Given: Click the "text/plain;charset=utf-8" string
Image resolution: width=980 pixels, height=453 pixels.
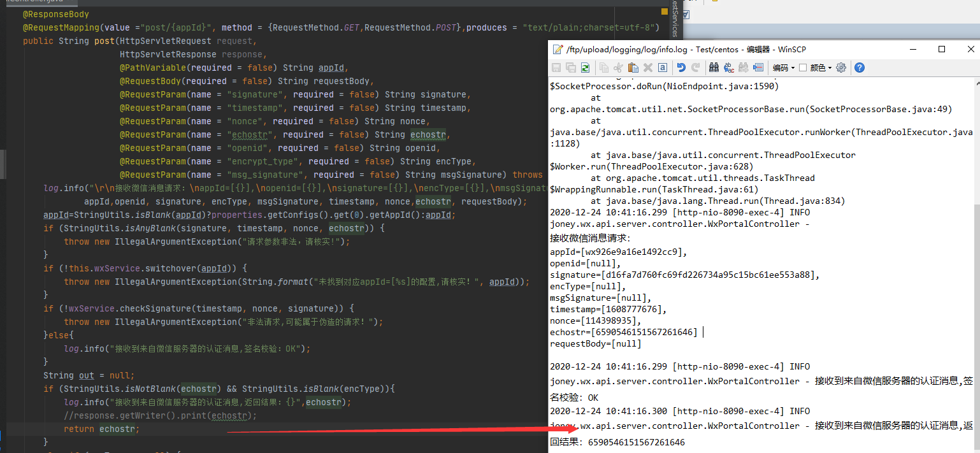Looking at the screenshot, I should (590, 27).
